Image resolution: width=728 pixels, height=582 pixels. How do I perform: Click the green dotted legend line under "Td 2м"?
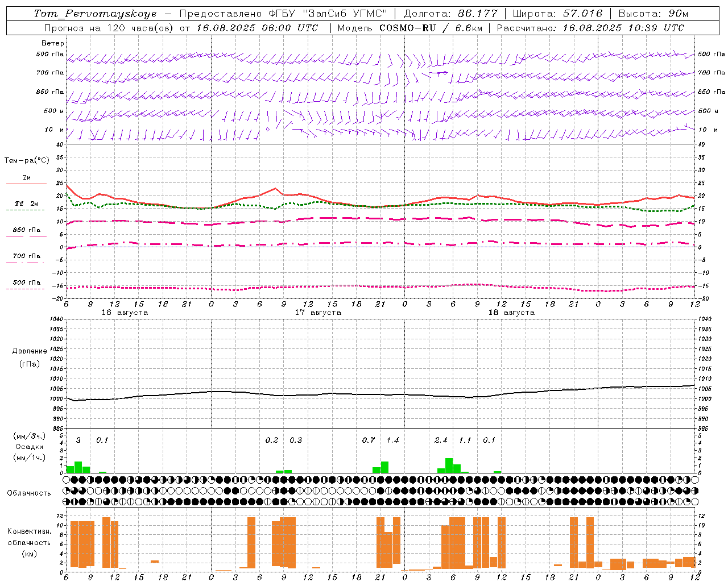25,210
